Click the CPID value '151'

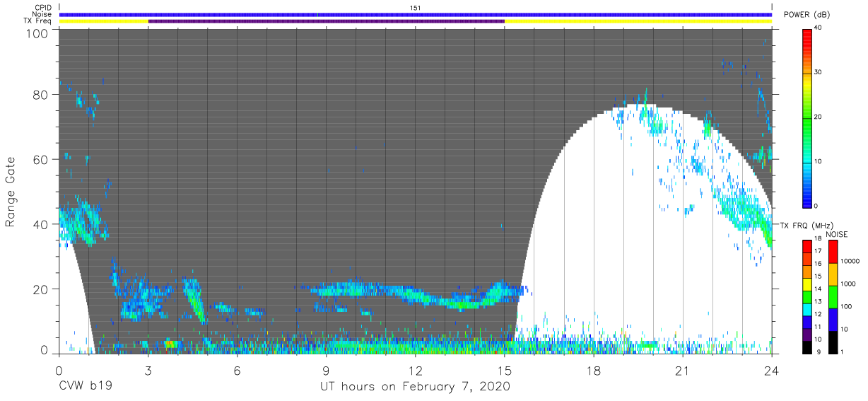[416, 8]
